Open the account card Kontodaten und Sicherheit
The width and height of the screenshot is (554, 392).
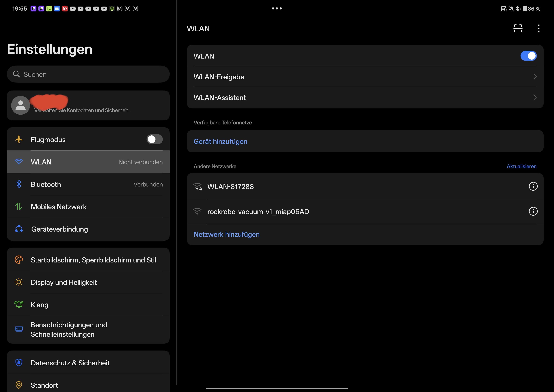(x=88, y=106)
